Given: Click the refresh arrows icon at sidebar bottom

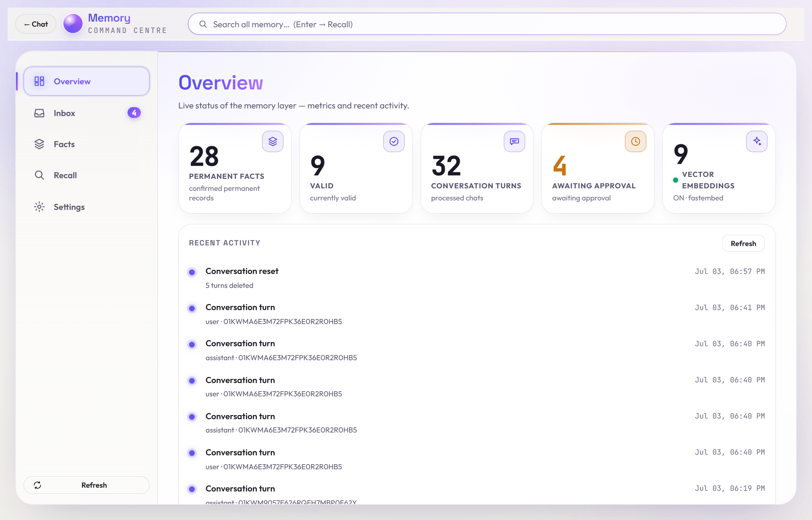Looking at the screenshot, I should 37,485.
